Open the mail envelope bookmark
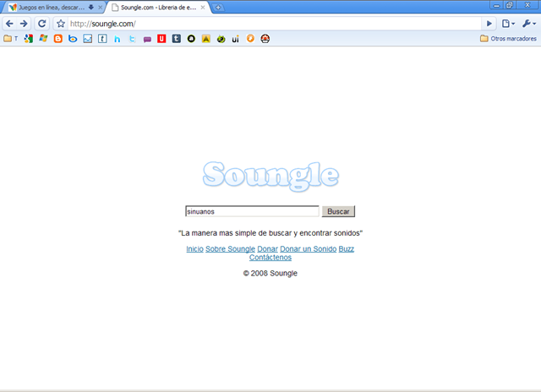This screenshot has width=541, height=392. coord(88,39)
